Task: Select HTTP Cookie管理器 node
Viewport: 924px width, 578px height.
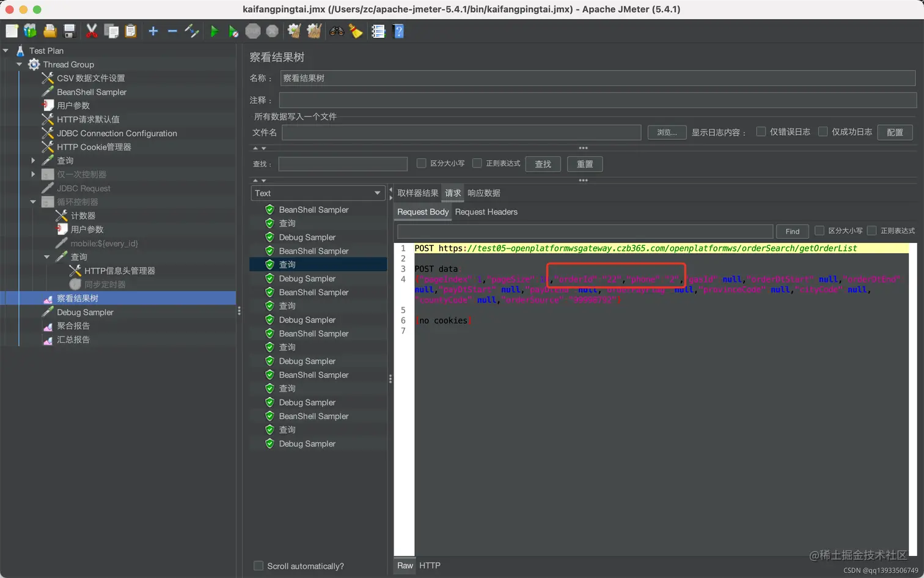Action: click(x=94, y=147)
